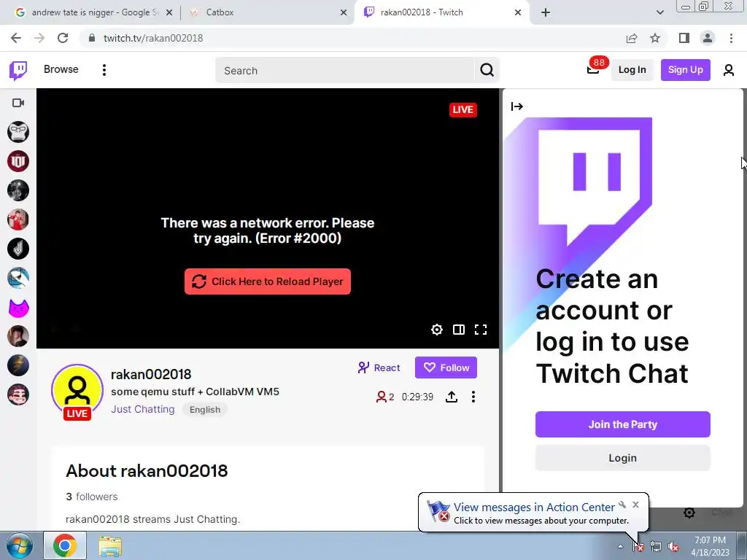Click Log In in the top bar
The height and width of the screenshot is (560, 747).
pyautogui.click(x=632, y=70)
